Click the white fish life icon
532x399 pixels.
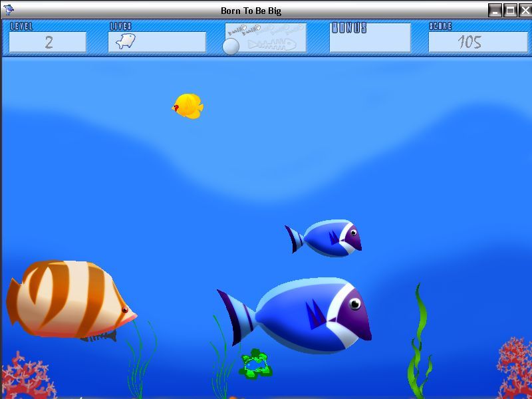point(126,41)
